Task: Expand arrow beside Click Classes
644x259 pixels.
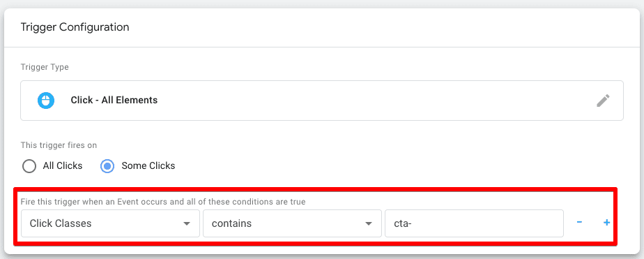Action: click(x=187, y=223)
